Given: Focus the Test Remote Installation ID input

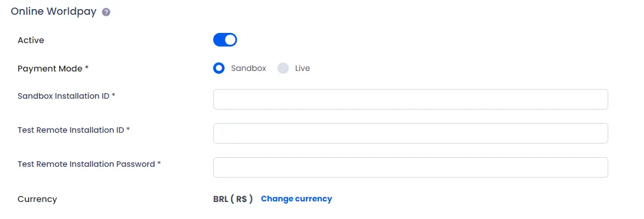Looking at the screenshot, I should tap(410, 133).
